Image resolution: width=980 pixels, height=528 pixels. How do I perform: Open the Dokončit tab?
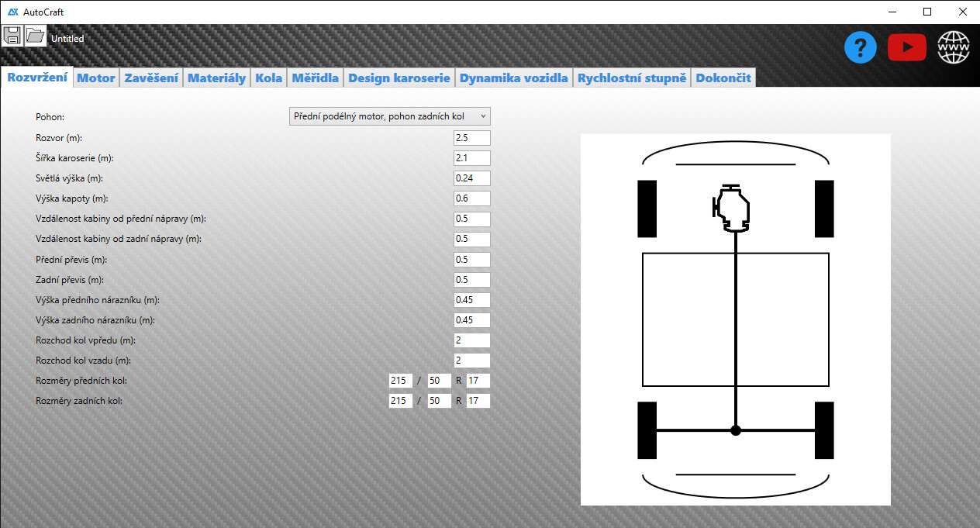click(x=723, y=78)
